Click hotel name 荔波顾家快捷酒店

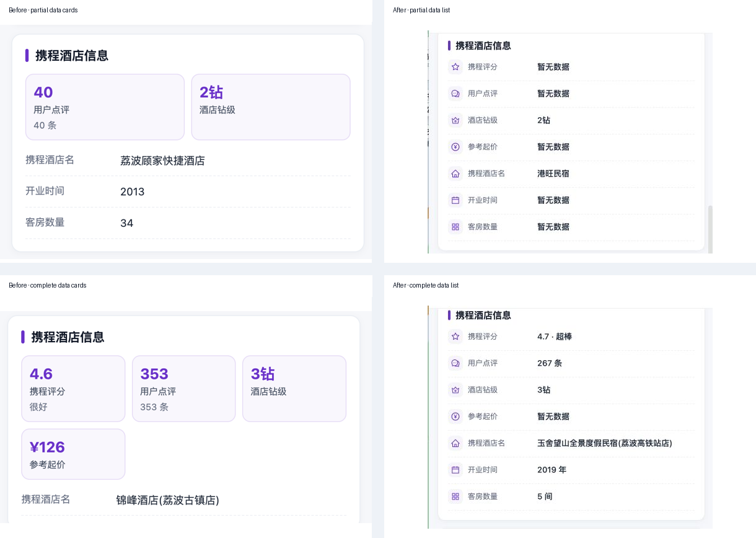(x=162, y=161)
